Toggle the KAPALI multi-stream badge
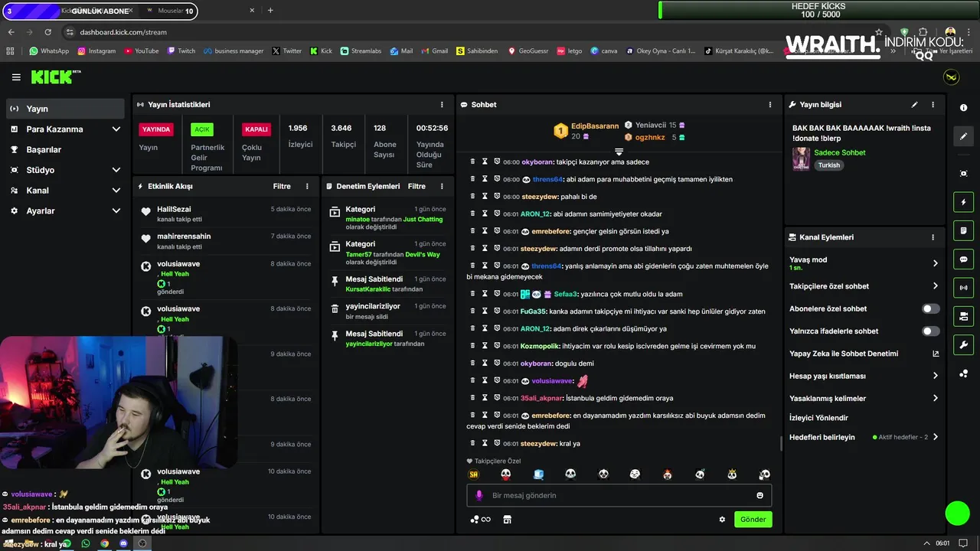The width and height of the screenshot is (980, 551). pos(256,129)
